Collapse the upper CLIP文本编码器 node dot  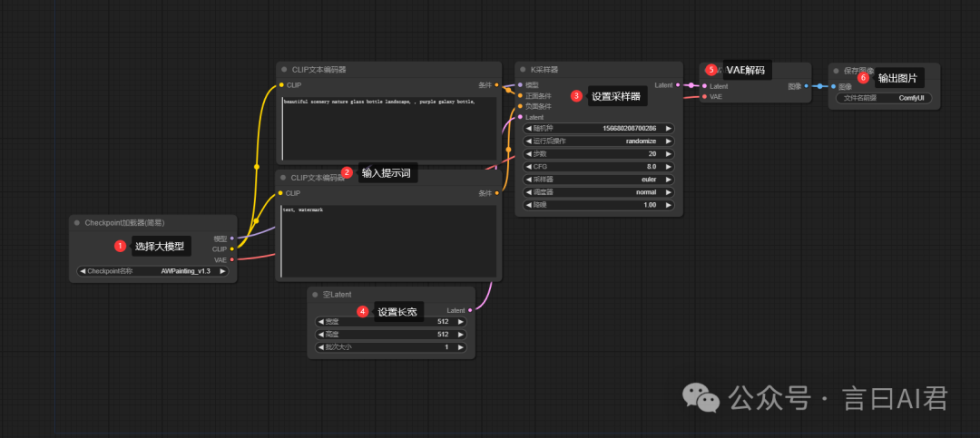(x=284, y=70)
